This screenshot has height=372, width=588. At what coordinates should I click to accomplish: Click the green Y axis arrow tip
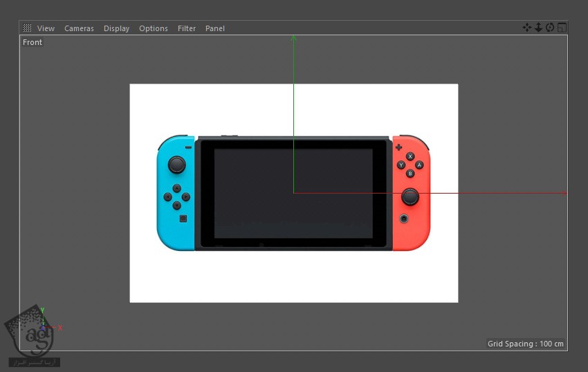(293, 38)
